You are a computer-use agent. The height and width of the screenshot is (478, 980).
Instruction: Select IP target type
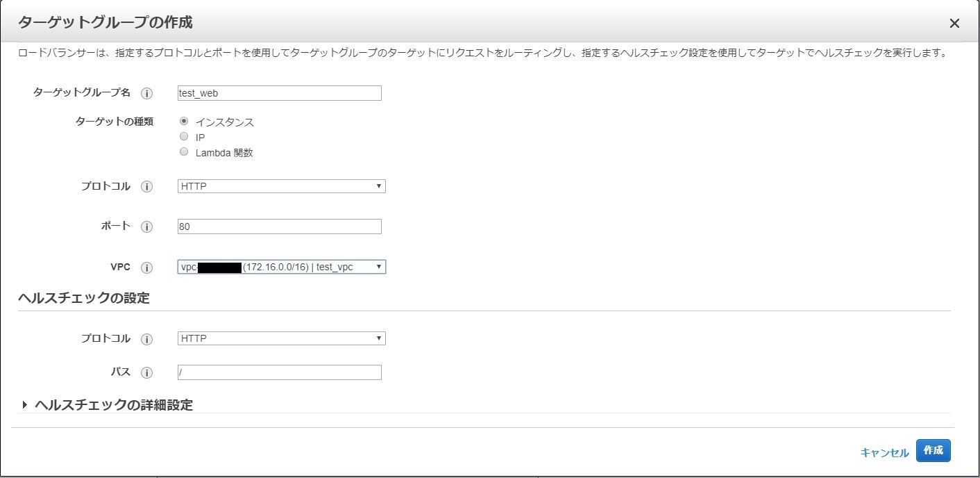tap(184, 136)
